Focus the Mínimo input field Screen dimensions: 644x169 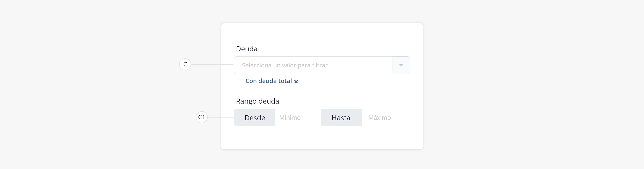point(298,117)
